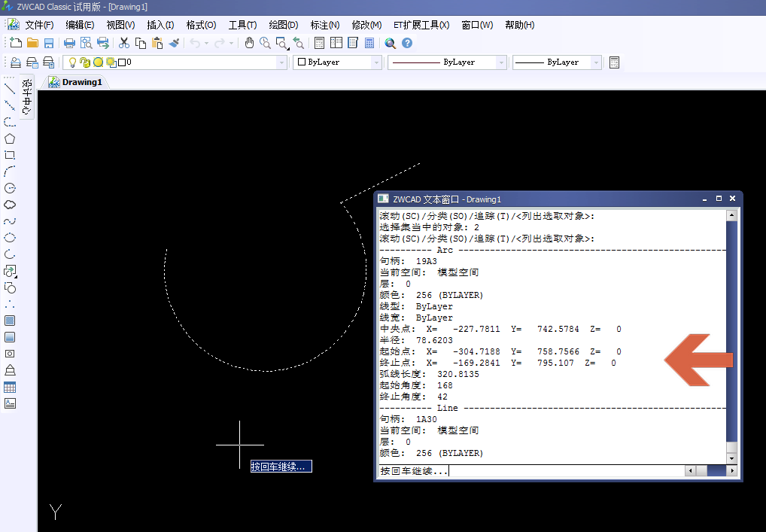Select the Circle drawing tool
Screen dimensions: 766x532
(10, 188)
